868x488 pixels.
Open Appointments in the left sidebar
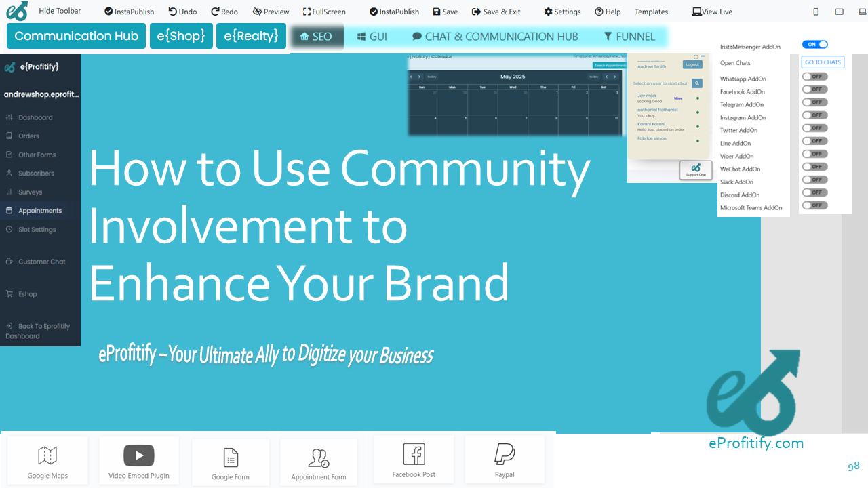coord(39,211)
